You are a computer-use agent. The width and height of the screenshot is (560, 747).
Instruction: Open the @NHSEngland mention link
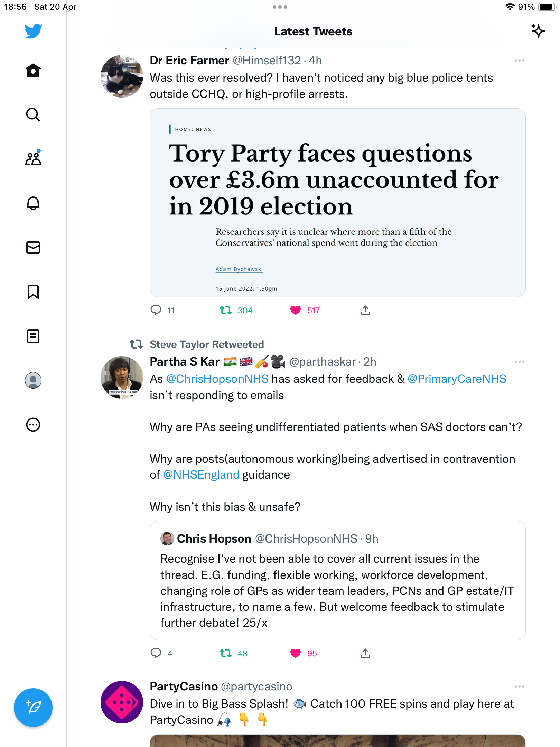tap(201, 475)
